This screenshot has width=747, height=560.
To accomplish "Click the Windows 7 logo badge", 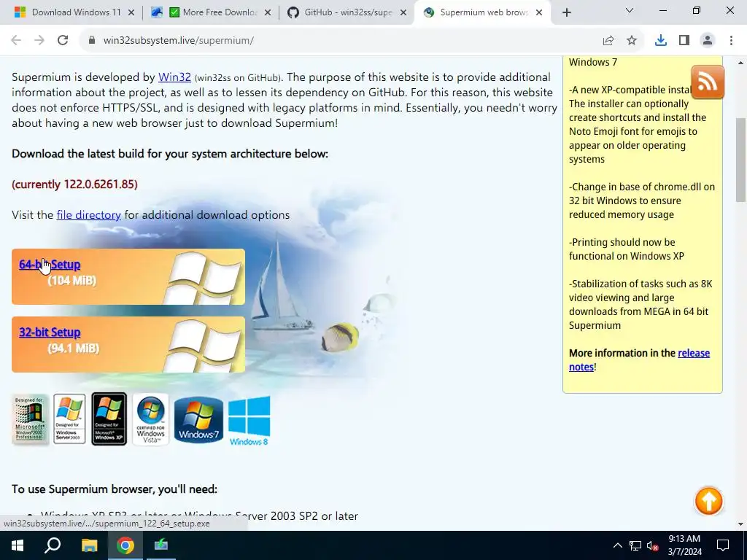I will 198,420.
